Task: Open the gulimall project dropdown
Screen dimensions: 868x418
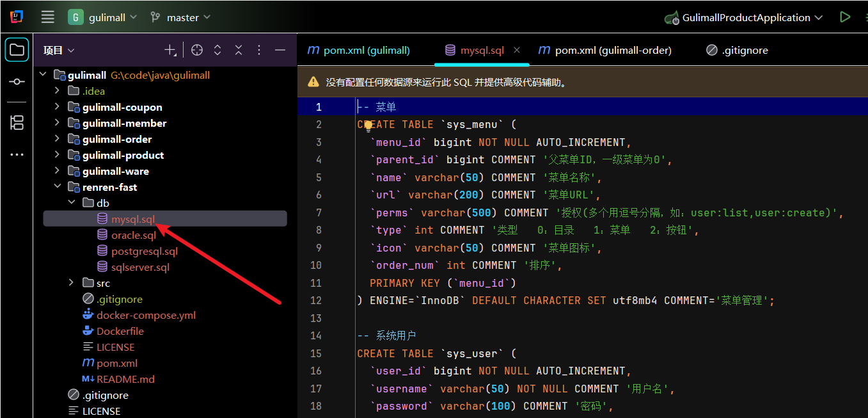Action: point(104,17)
